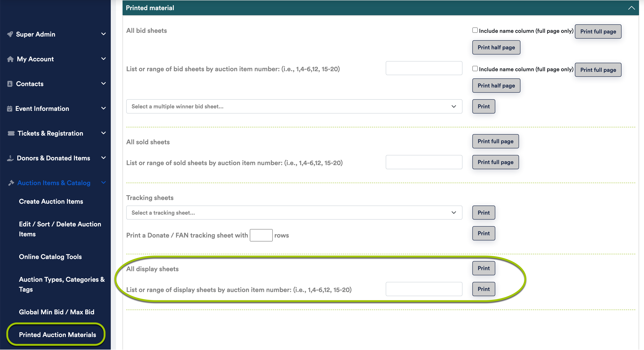Expand the Event Information menu chevron
Screen dimensions: 644x350
click(103, 108)
